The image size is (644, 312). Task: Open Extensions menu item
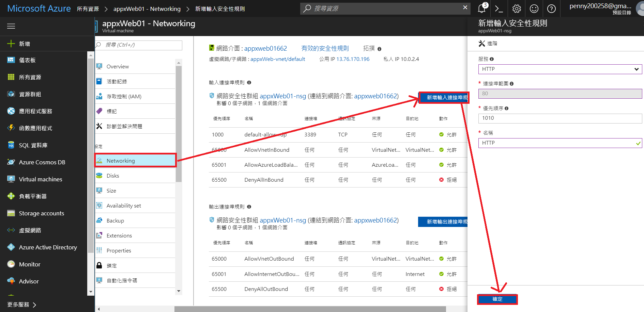click(x=135, y=236)
